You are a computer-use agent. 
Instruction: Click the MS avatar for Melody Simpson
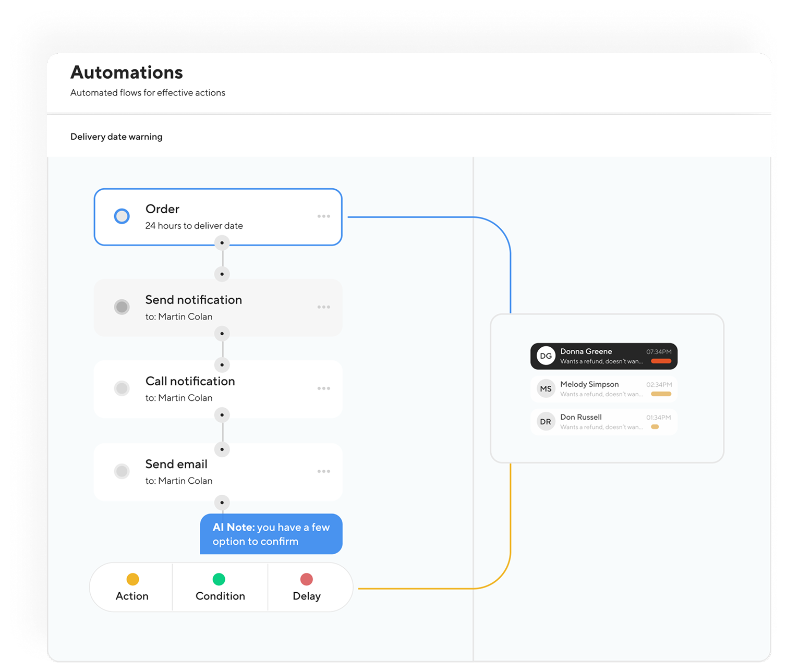coord(546,389)
